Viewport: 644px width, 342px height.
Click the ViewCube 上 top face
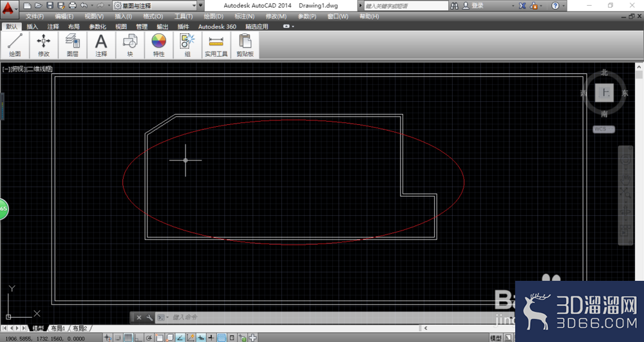pos(604,93)
